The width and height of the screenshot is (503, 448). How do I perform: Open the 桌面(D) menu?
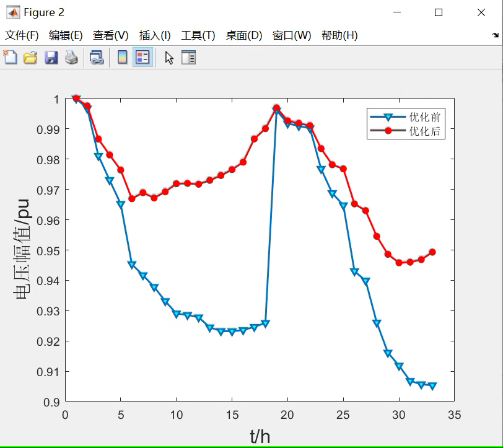[x=243, y=35]
